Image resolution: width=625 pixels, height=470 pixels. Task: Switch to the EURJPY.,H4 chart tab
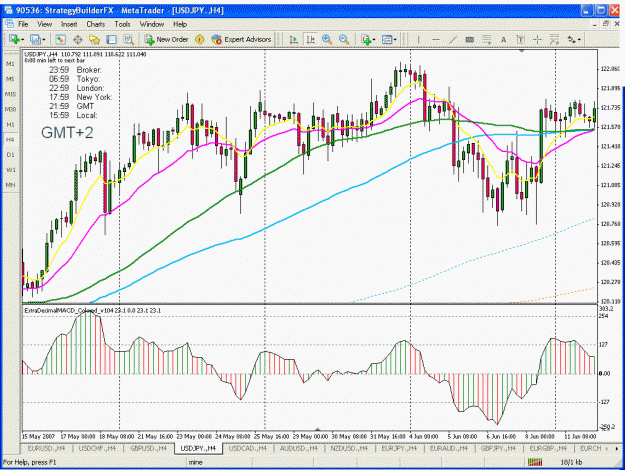click(x=399, y=448)
